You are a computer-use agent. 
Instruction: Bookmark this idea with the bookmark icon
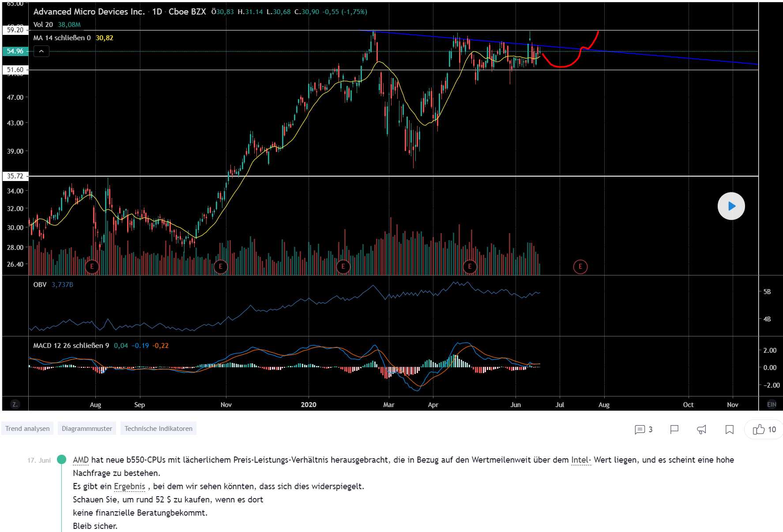pos(729,430)
